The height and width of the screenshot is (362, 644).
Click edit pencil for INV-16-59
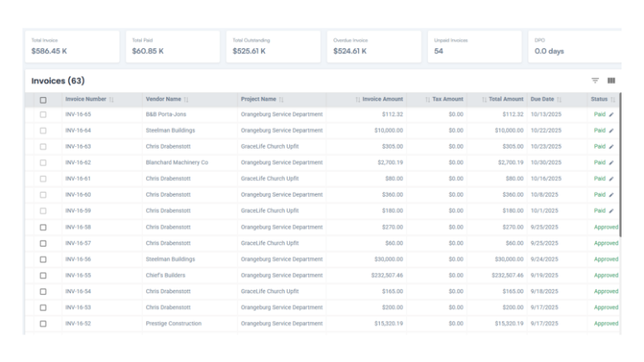tap(612, 211)
